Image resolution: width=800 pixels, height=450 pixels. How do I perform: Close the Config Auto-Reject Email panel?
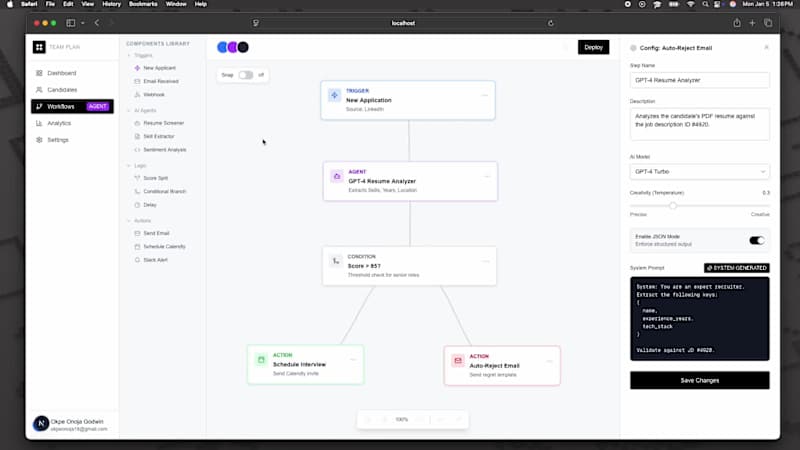766,47
